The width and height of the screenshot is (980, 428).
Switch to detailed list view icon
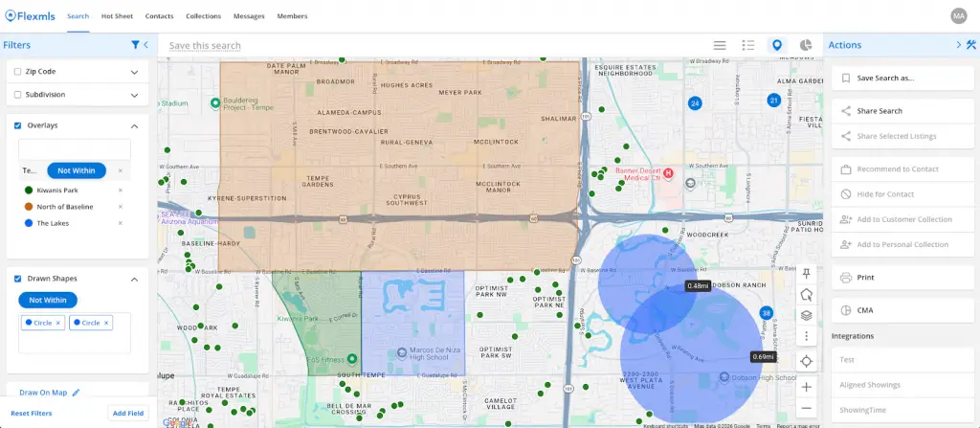click(748, 45)
